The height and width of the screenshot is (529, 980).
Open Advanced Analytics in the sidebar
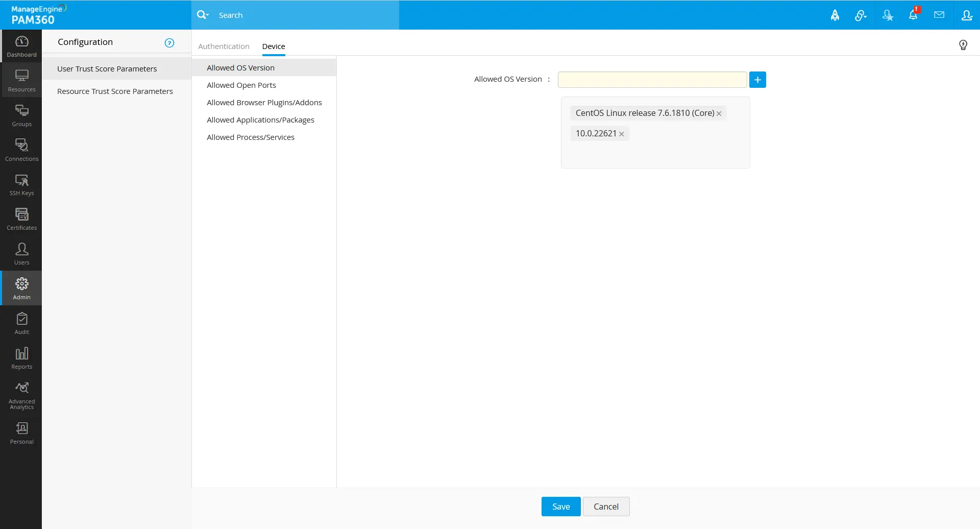click(21, 395)
